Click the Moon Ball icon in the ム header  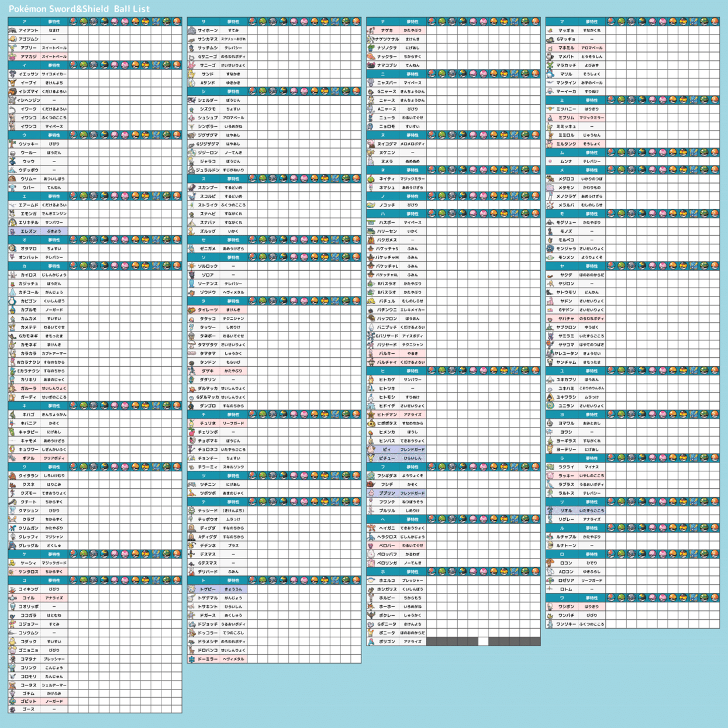click(642, 153)
